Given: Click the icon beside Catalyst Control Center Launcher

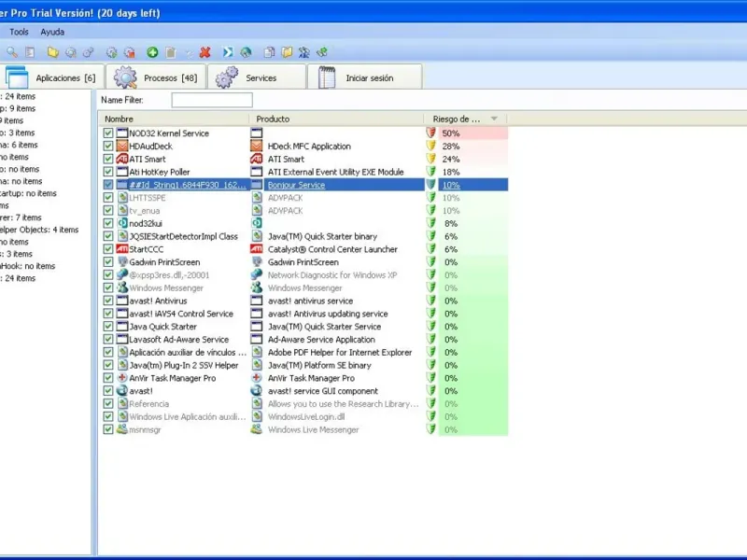Looking at the screenshot, I should pos(257,248).
